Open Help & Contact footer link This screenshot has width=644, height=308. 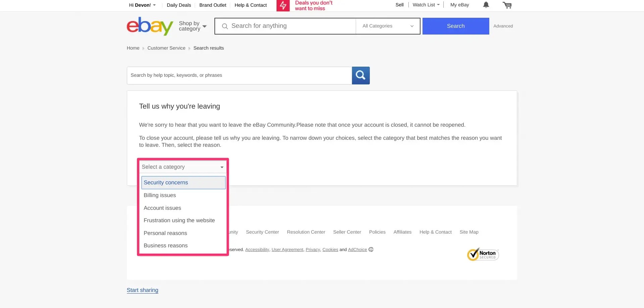436,232
